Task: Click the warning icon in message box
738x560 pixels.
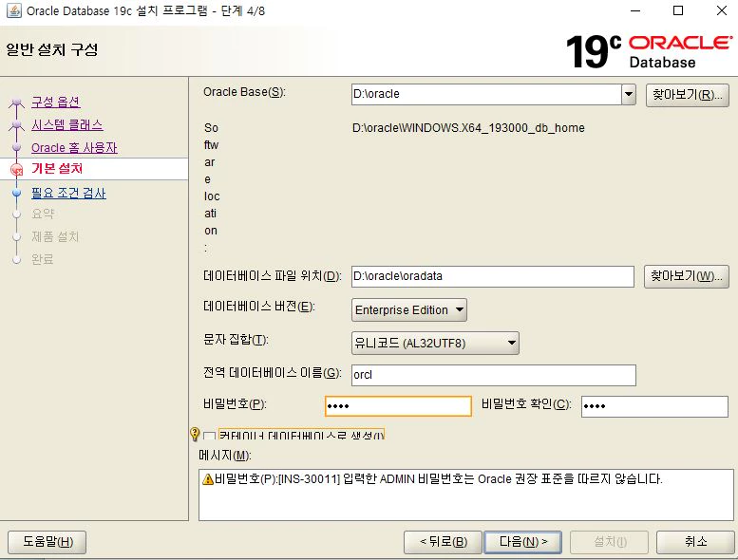Action: pos(208,479)
